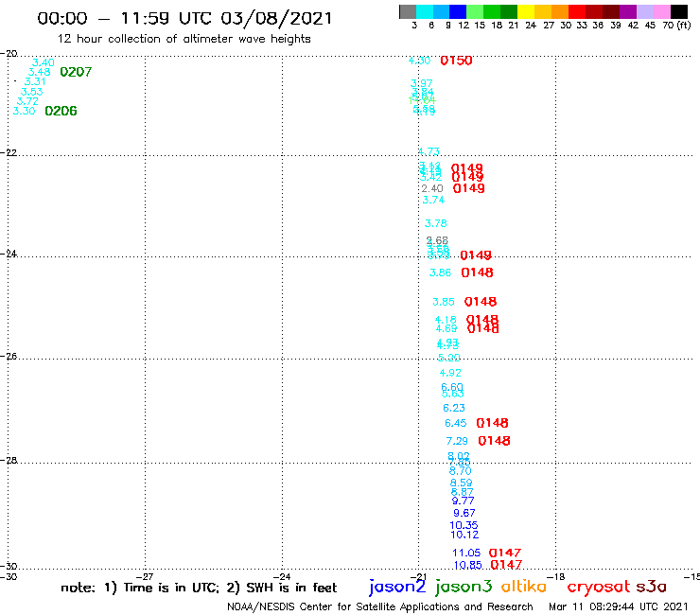The image size is (700, 615).
Task: Click the 3.31 wave height reading
Action: coord(35,81)
